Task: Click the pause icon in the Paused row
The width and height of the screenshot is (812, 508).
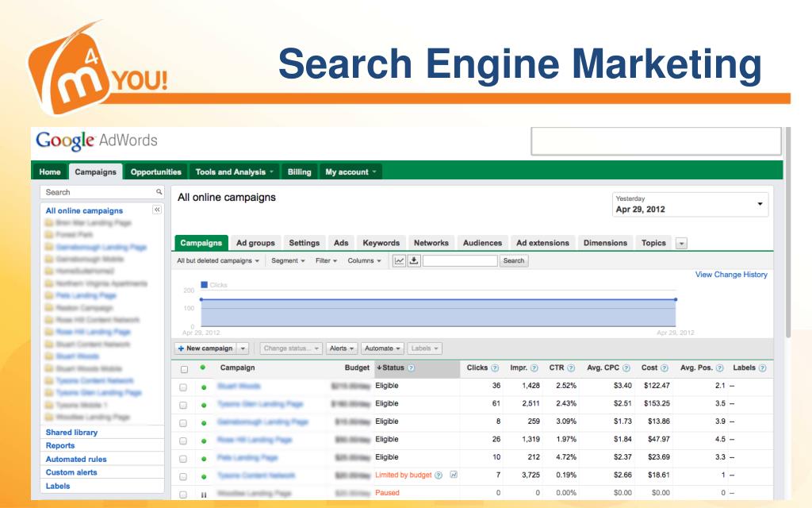Action: pos(204,495)
